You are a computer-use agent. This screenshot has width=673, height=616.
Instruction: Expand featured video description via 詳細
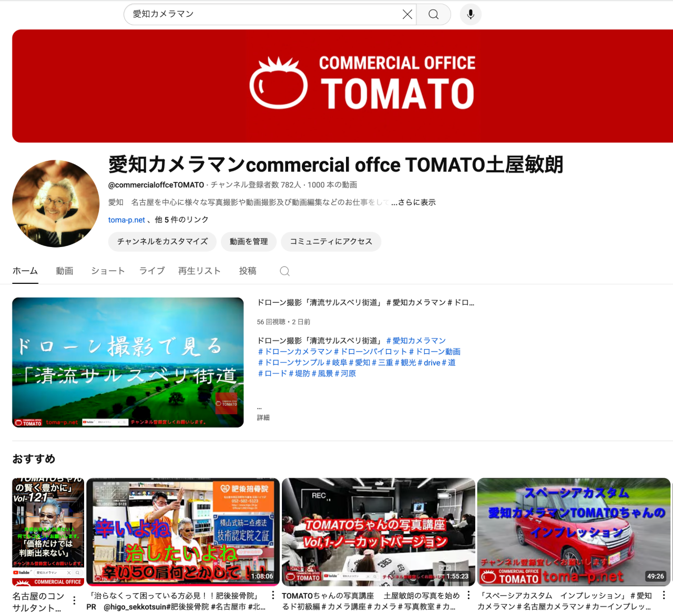pyautogui.click(x=263, y=417)
